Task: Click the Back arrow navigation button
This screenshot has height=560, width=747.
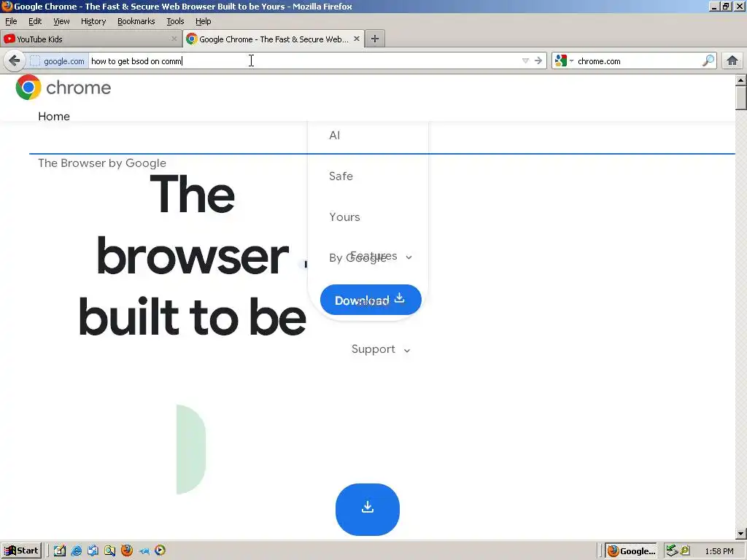Action: 15,61
